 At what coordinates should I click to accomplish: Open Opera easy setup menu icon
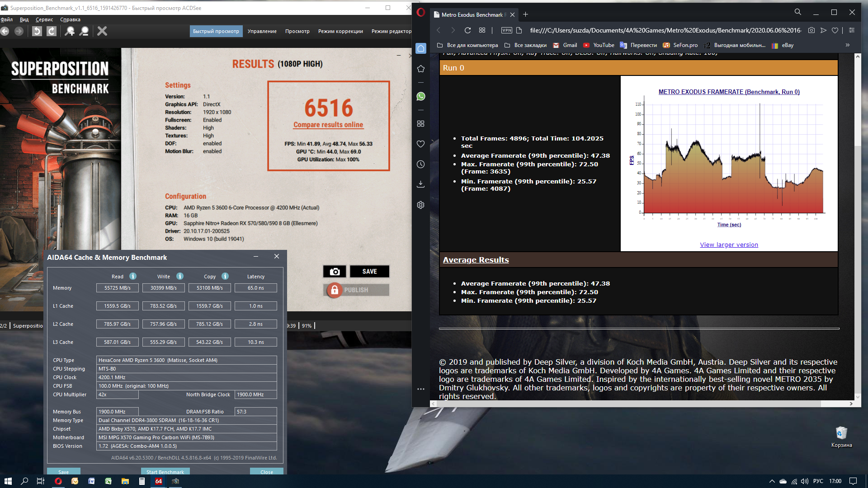(x=852, y=30)
